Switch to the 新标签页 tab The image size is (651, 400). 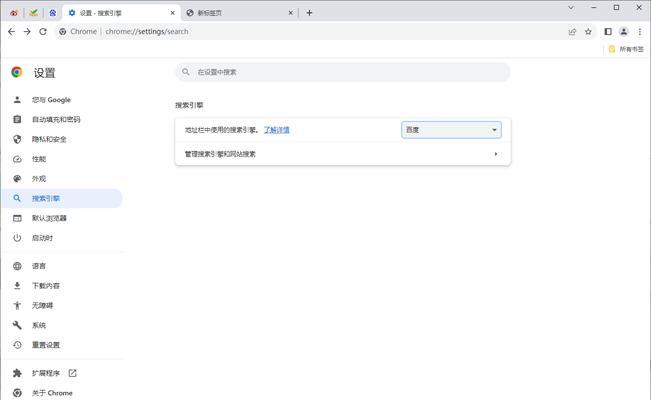(x=240, y=13)
